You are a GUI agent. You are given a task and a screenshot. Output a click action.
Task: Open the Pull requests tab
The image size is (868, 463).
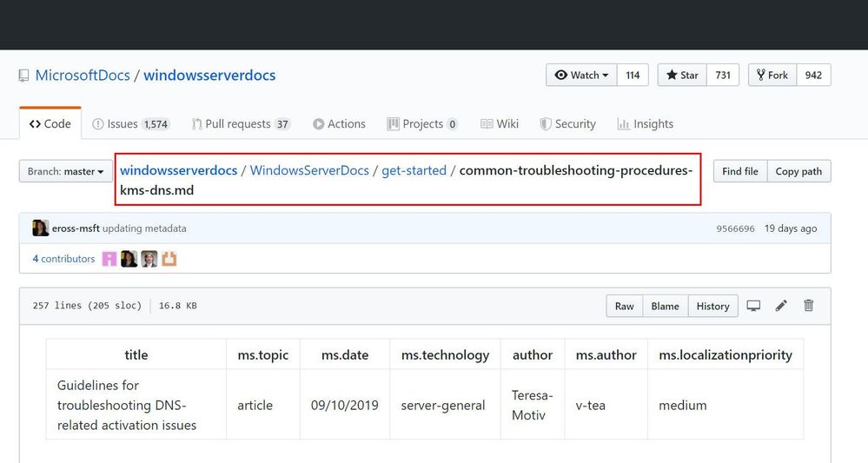242,124
